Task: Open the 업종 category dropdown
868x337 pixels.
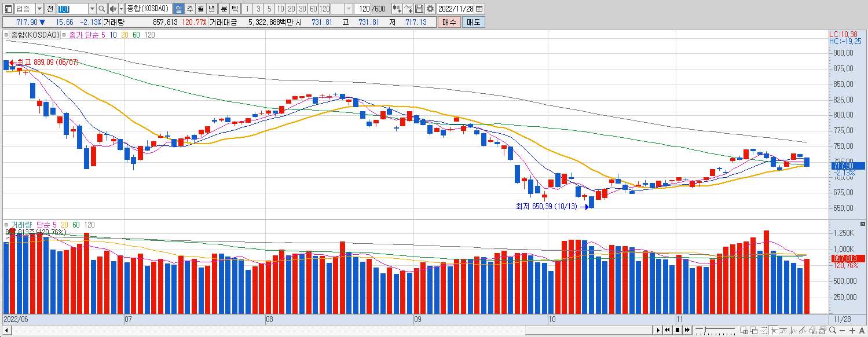Action: (x=39, y=9)
